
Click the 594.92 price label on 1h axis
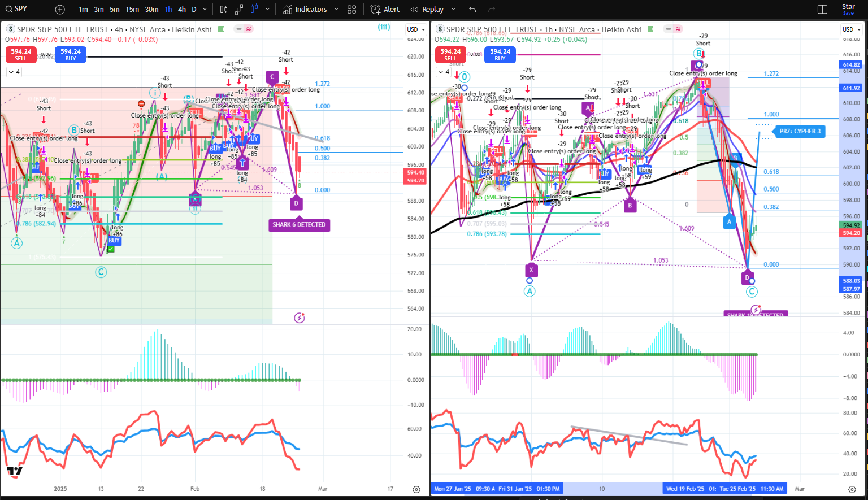(x=851, y=225)
